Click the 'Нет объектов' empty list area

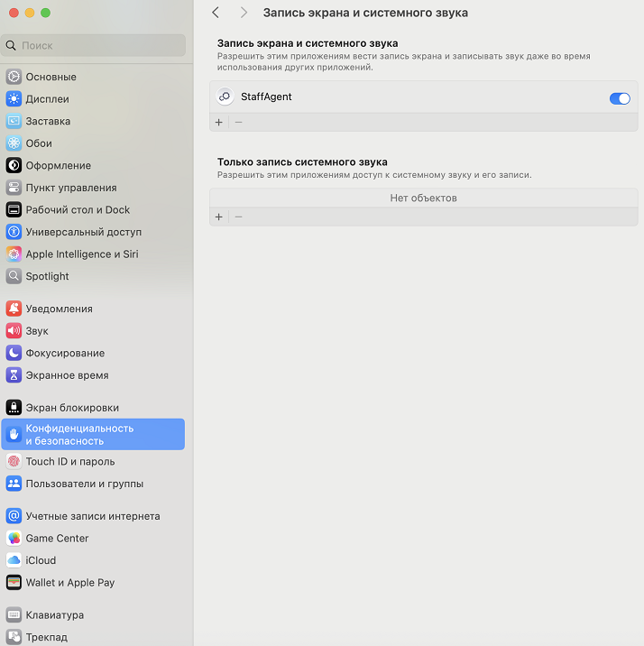click(x=423, y=198)
